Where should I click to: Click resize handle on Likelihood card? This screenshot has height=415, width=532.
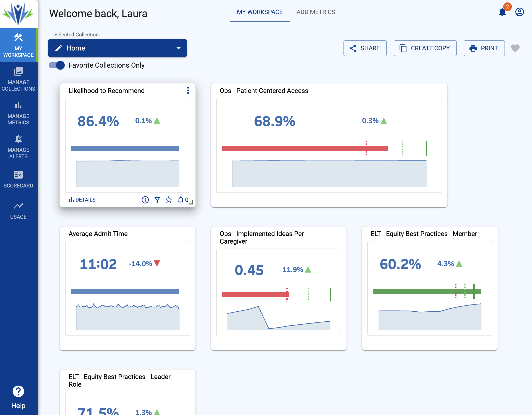pos(191,203)
